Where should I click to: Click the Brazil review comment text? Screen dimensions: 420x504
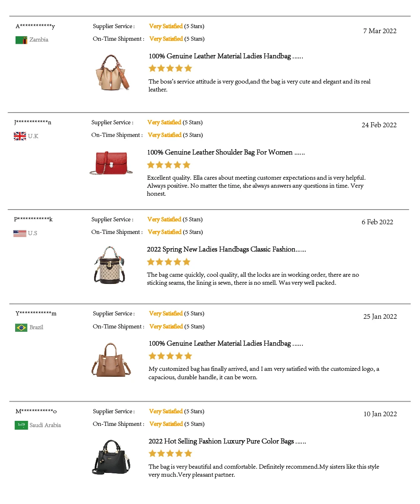tap(263, 373)
